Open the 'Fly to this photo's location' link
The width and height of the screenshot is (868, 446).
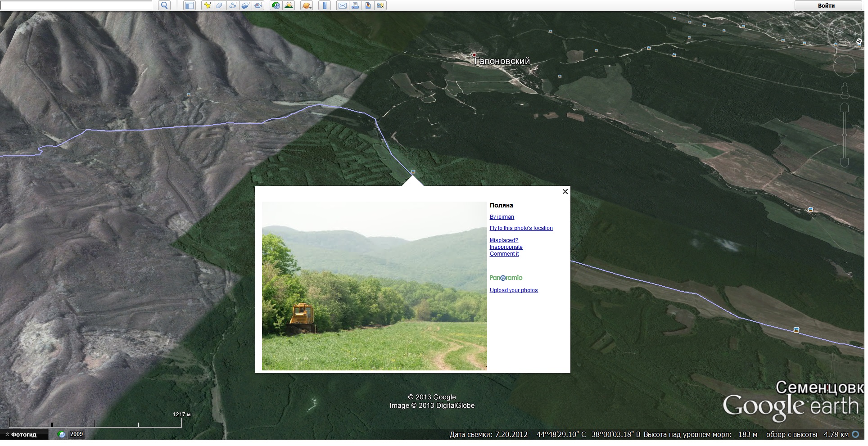521,228
